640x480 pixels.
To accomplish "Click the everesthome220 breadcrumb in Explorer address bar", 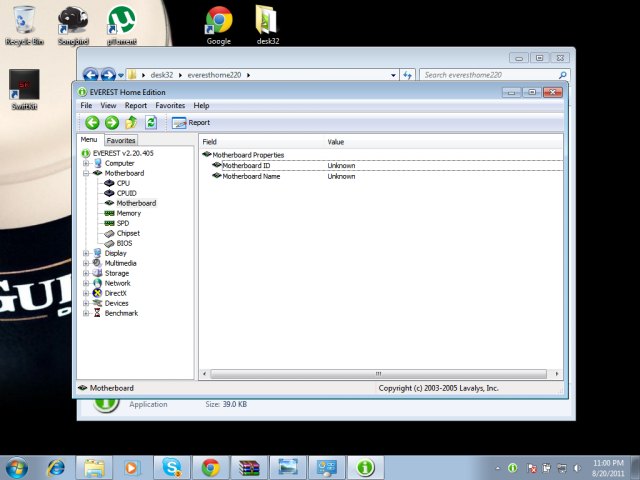I will click(x=214, y=75).
